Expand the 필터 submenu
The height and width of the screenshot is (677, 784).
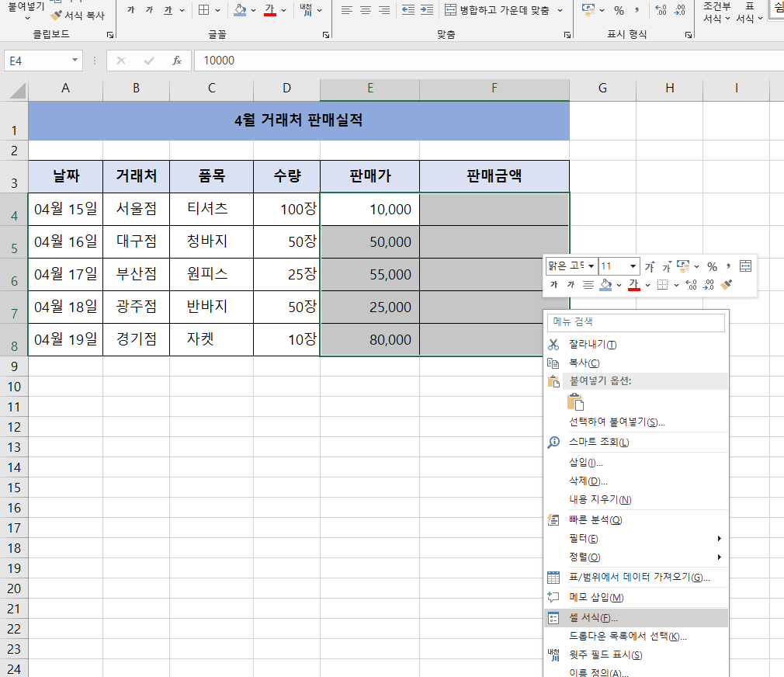point(636,539)
